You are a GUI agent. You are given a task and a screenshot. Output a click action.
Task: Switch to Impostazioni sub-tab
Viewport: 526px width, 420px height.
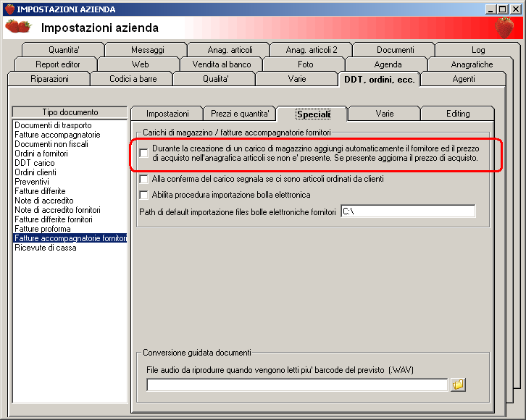click(167, 114)
